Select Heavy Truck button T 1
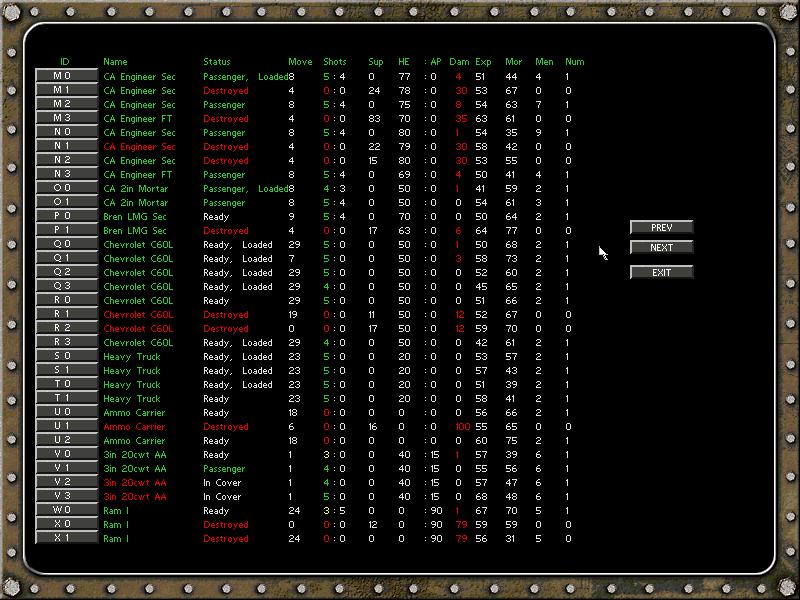The width and height of the screenshot is (800, 600). [66, 398]
